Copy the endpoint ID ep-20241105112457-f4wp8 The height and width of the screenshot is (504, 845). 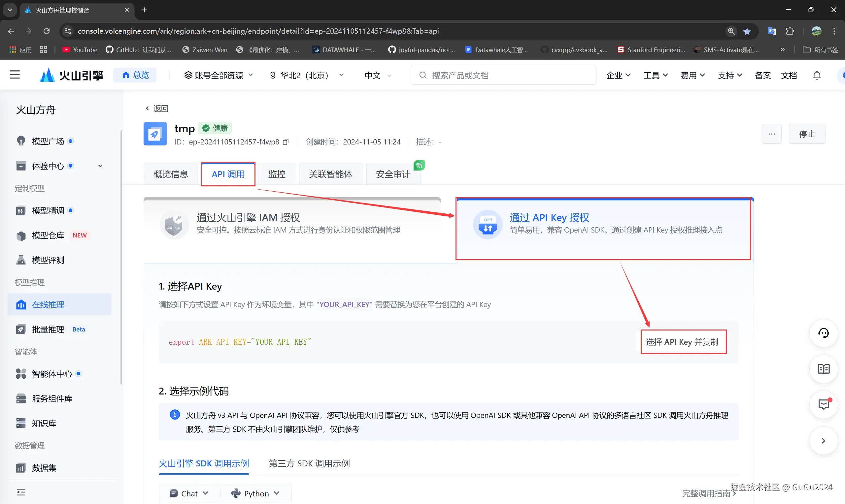coord(286,142)
